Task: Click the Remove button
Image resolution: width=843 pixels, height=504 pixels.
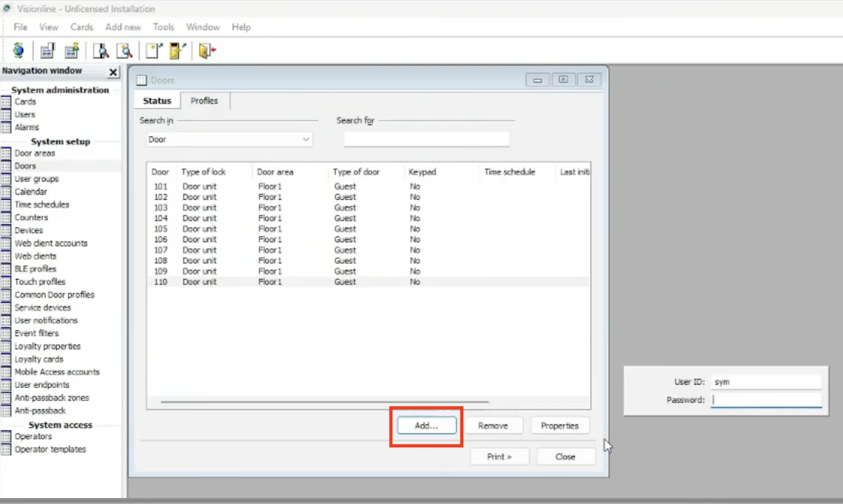Action: pyautogui.click(x=493, y=426)
